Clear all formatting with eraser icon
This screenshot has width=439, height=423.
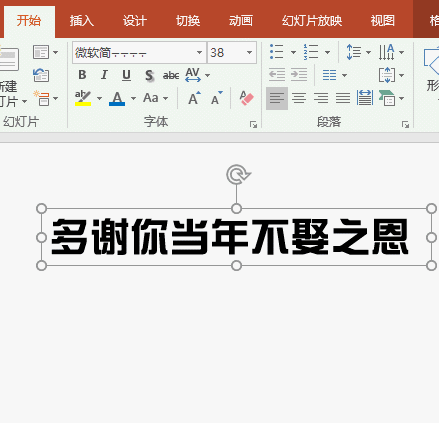(x=246, y=98)
